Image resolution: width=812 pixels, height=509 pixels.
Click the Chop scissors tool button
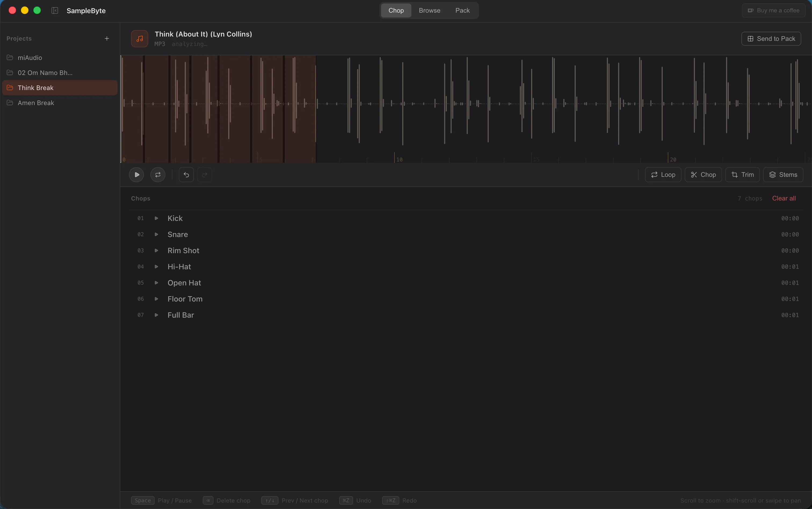tap(703, 175)
